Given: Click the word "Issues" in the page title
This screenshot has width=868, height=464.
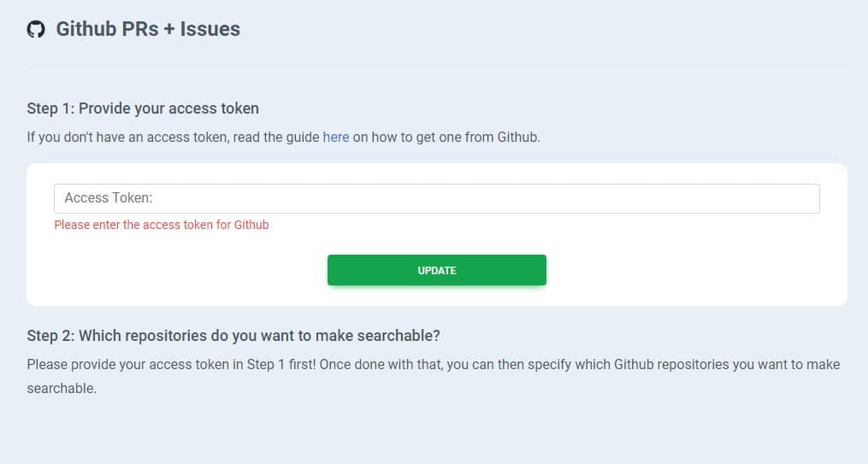Looking at the screenshot, I should (210, 29).
